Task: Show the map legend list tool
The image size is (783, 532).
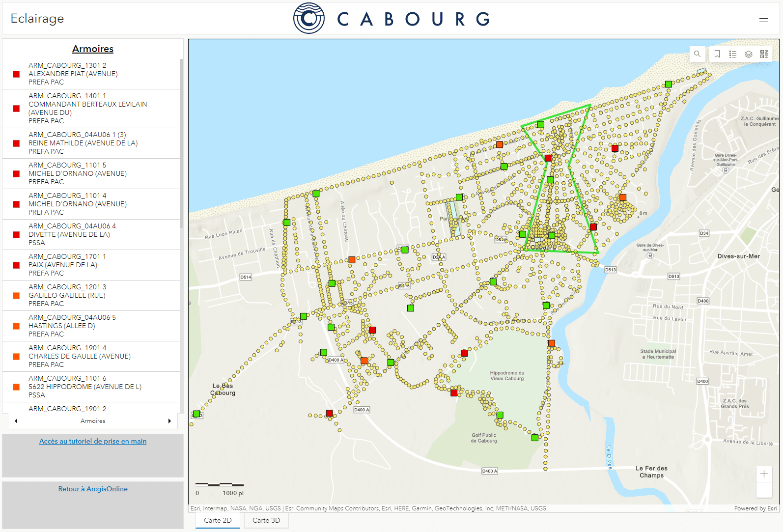Action: (733, 54)
